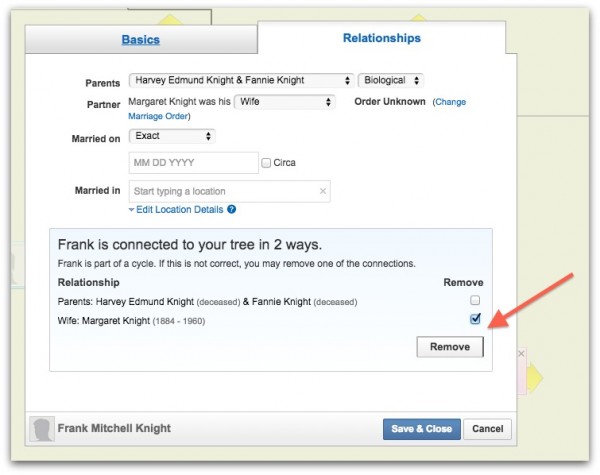The width and height of the screenshot is (600, 475).
Task: Click Save & Close button
Action: [x=422, y=429]
